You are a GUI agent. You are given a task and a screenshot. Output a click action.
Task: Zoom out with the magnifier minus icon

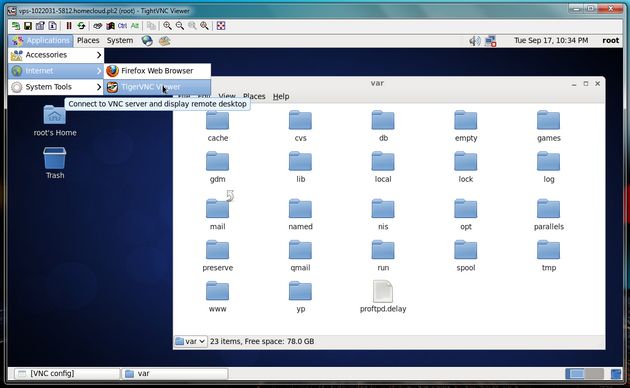click(x=180, y=26)
